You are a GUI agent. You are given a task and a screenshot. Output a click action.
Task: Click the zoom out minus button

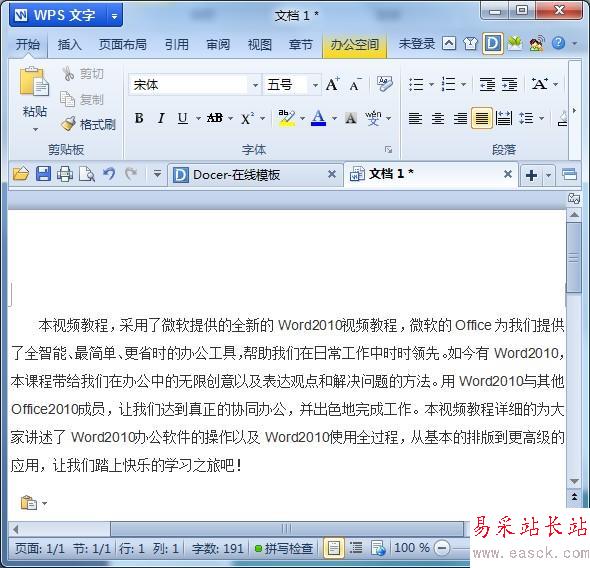click(x=442, y=548)
